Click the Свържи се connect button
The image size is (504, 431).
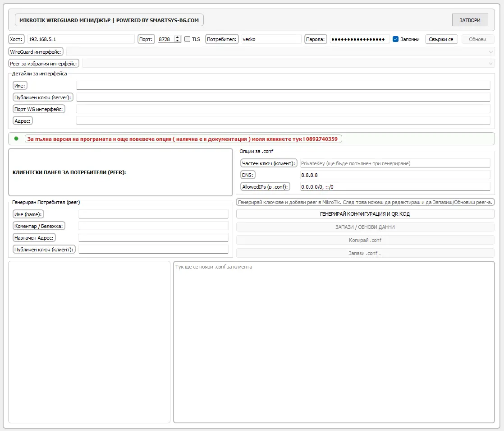tap(441, 39)
